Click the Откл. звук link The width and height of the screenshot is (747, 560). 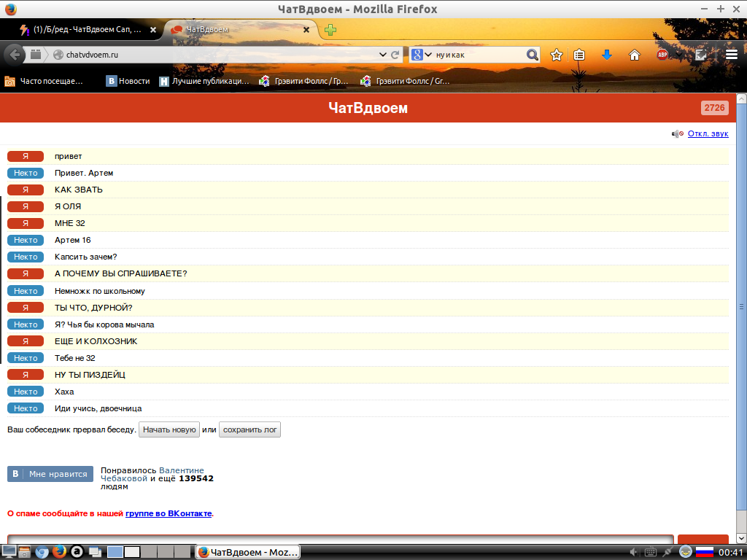pyautogui.click(x=708, y=134)
